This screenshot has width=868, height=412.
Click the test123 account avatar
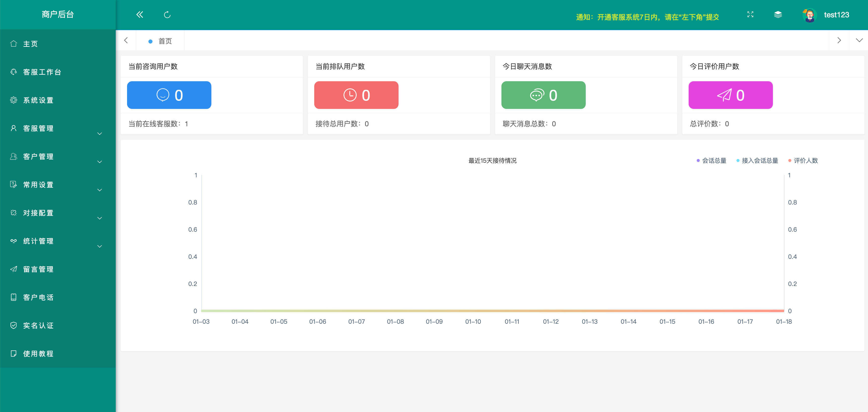pos(808,15)
